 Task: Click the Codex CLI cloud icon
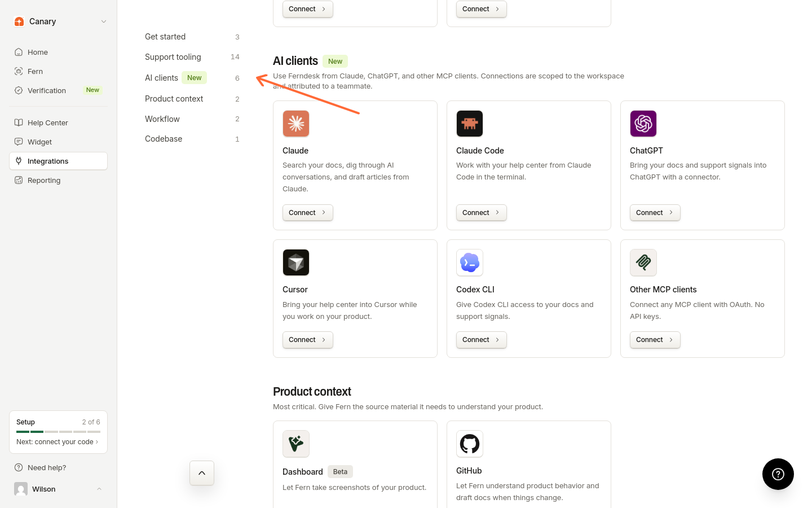470,262
